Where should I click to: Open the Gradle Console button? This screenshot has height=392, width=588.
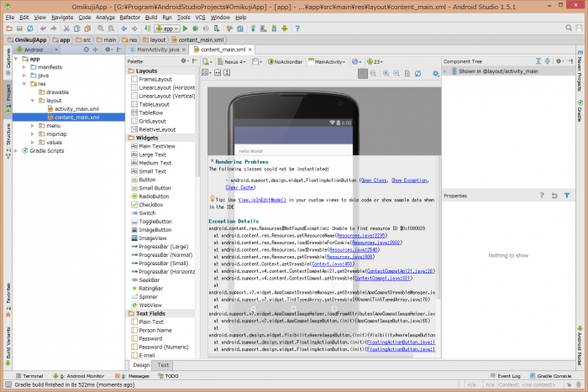click(x=550, y=376)
